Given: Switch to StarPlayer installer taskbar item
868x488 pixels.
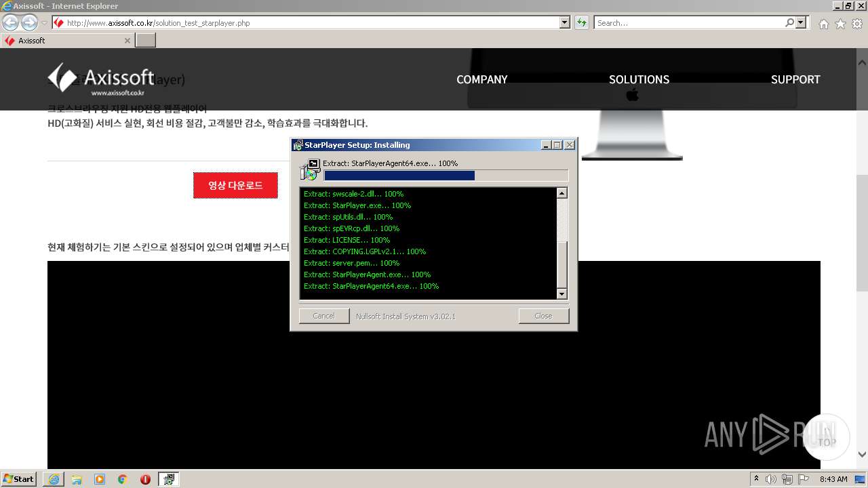Looking at the screenshot, I should (169, 479).
